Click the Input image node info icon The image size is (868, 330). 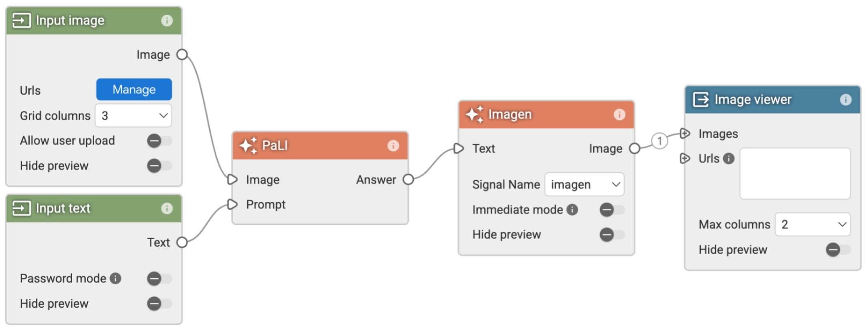tap(167, 20)
